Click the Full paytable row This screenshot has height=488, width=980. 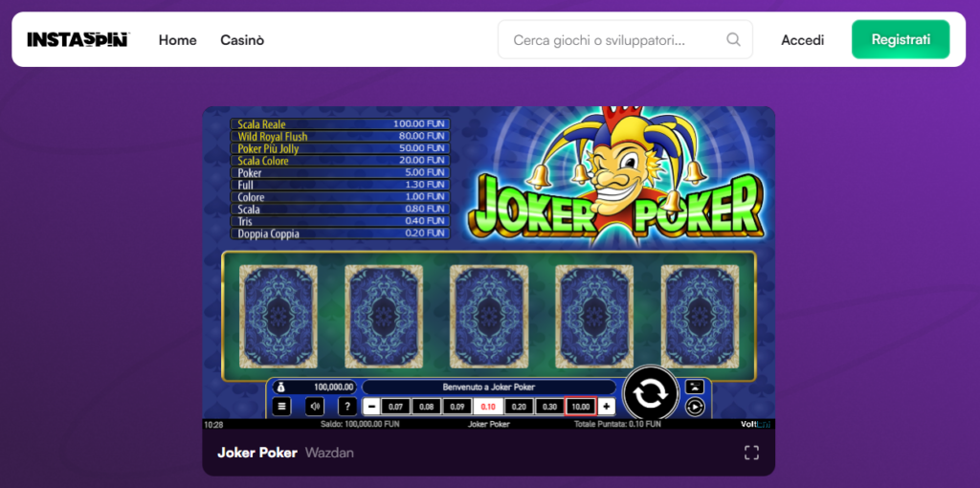(x=340, y=185)
